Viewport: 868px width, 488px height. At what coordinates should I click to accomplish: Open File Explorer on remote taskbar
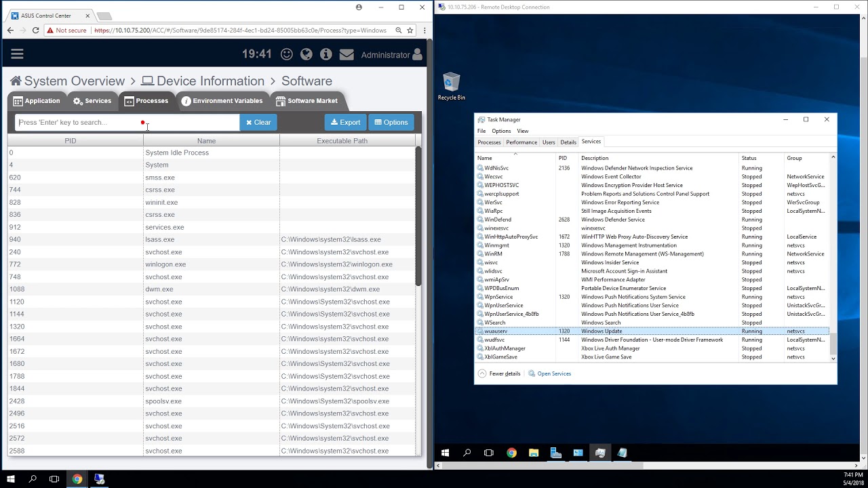pos(534,453)
